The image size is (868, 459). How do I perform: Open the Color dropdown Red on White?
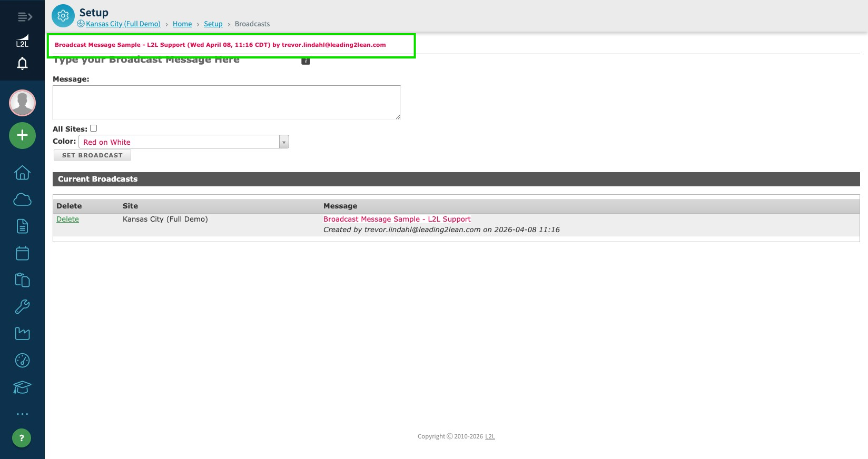(x=184, y=142)
